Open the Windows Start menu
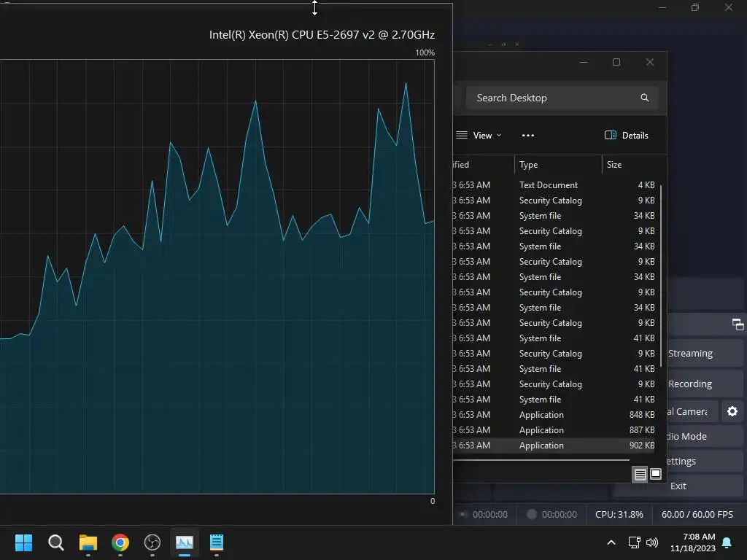This screenshot has width=747, height=560. [23, 542]
